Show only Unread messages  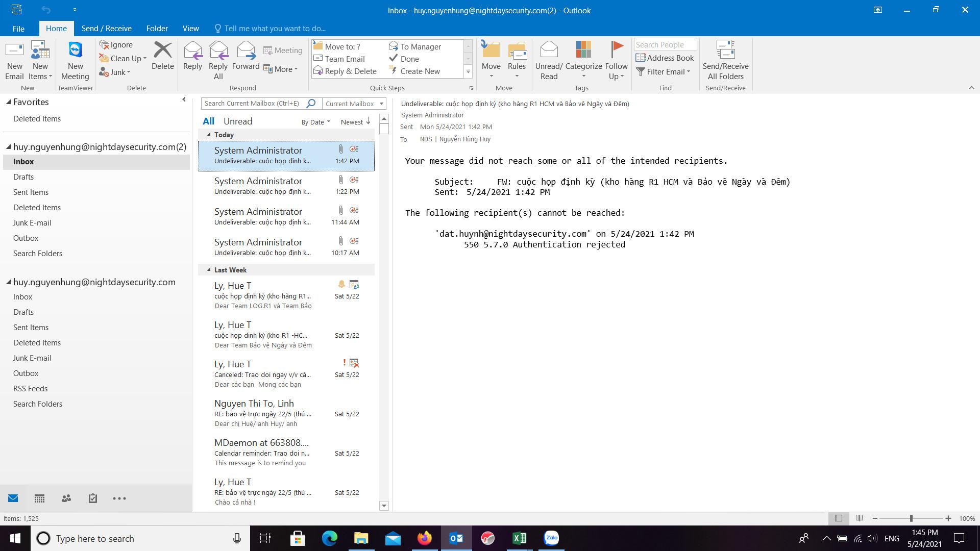point(238,121)
